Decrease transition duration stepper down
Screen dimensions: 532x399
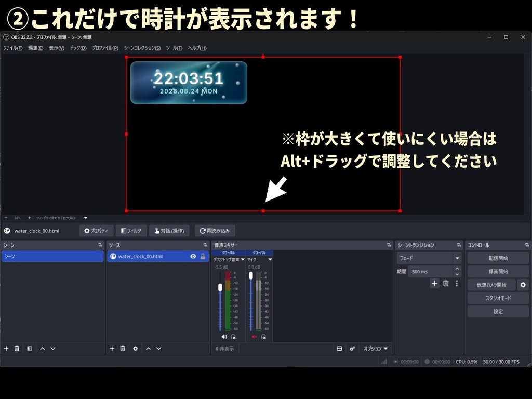click(x=457, y=274)
